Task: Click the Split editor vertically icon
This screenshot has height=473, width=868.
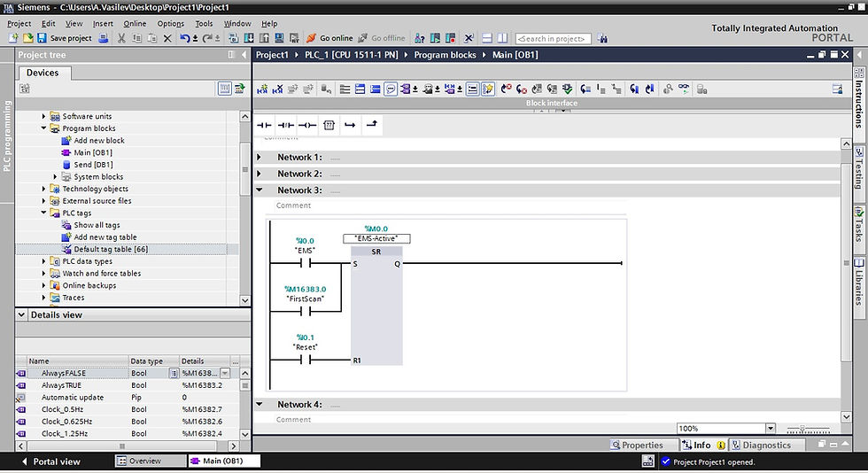Action: click(502, 38)
